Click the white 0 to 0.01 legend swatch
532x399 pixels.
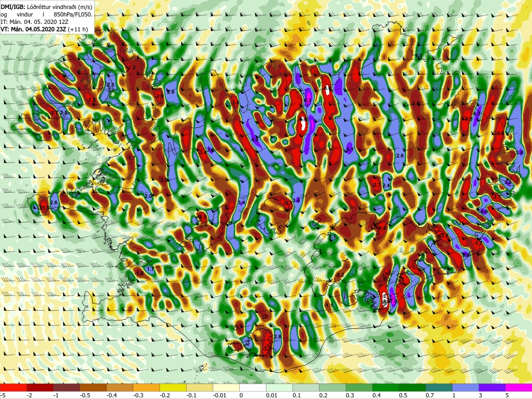click(252, 387)
